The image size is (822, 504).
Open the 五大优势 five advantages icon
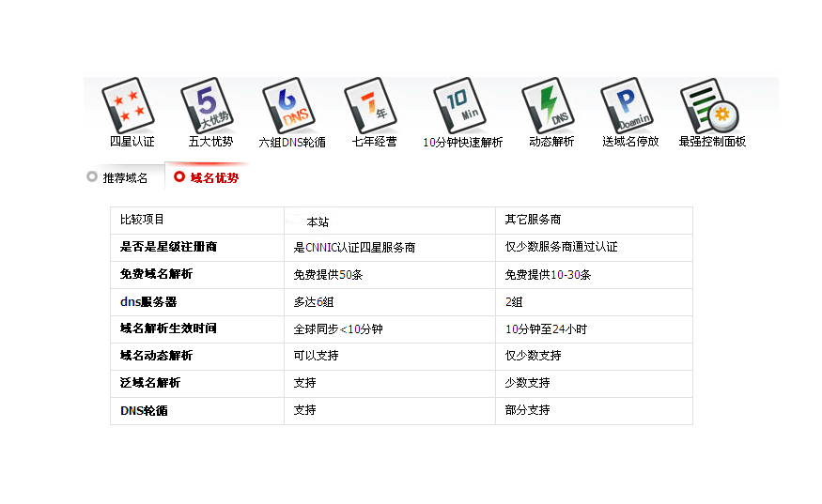pyautogui.click(x=209, y=105)
